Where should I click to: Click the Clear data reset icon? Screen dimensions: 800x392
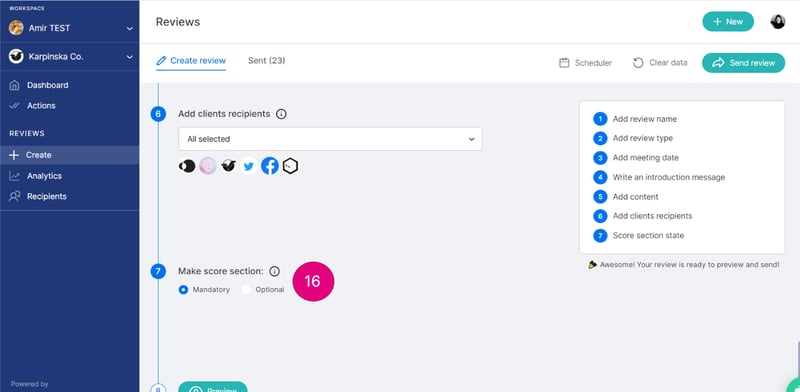pos(638,63)
